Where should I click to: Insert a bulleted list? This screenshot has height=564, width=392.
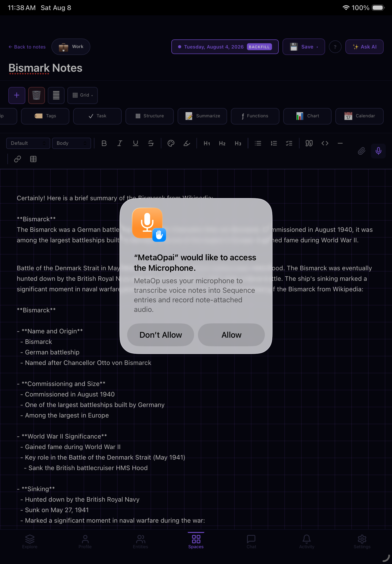(x=258, y=143)
